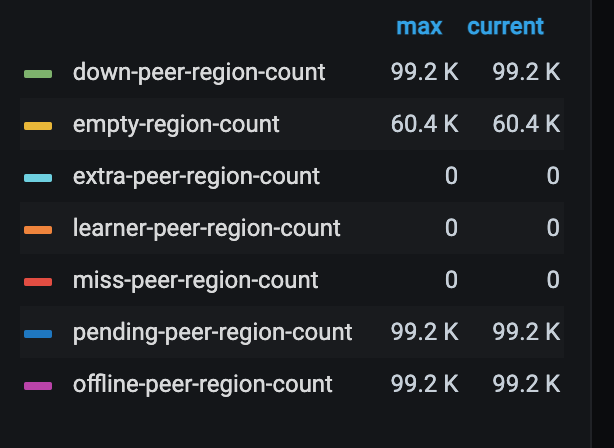
Task: Click pending-peer-region-count current value 99.2 K
Action: click(x=526, y=333)
